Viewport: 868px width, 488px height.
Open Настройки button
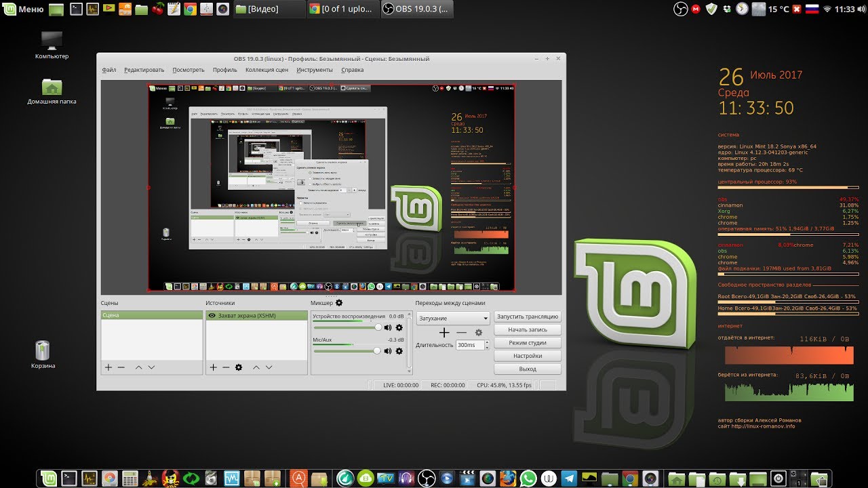click(x=528, y=356)
